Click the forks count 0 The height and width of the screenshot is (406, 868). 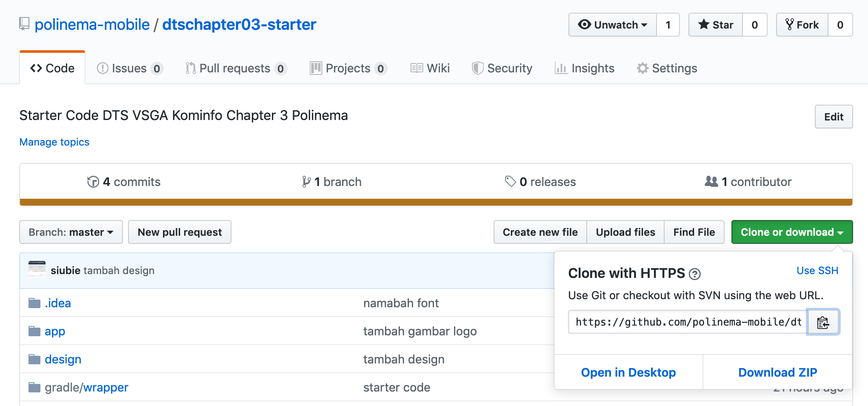tap(840, 25)
